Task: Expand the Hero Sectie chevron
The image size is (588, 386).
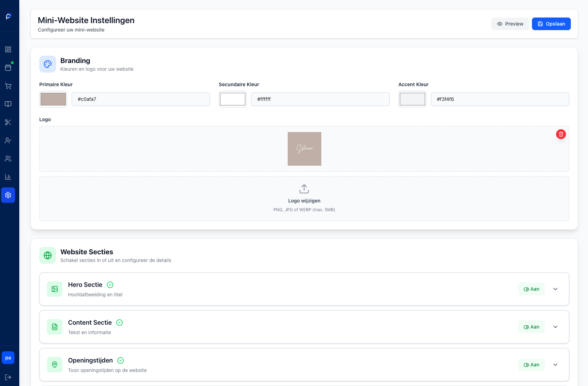Action: coord(555,289)
